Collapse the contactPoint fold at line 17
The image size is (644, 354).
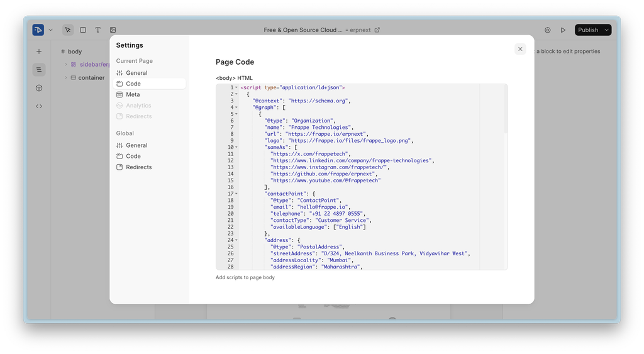pyautogui.click(x=236, y=194)
